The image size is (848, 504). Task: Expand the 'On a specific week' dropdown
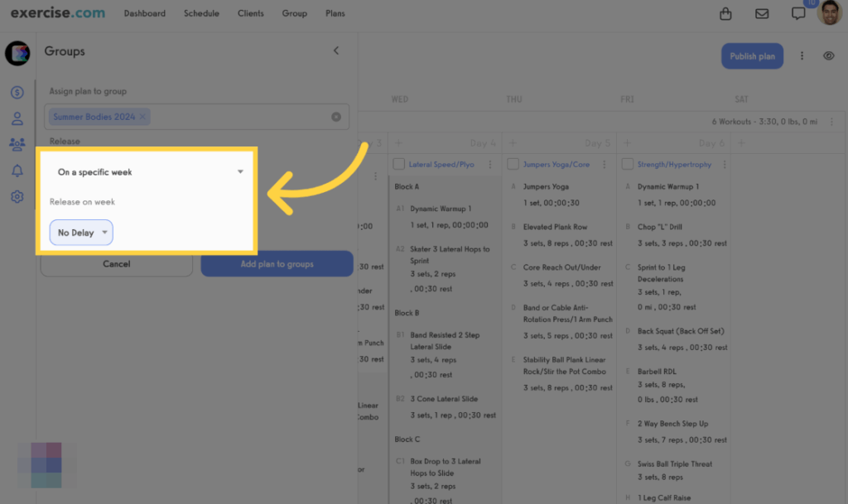click(149, 172)
